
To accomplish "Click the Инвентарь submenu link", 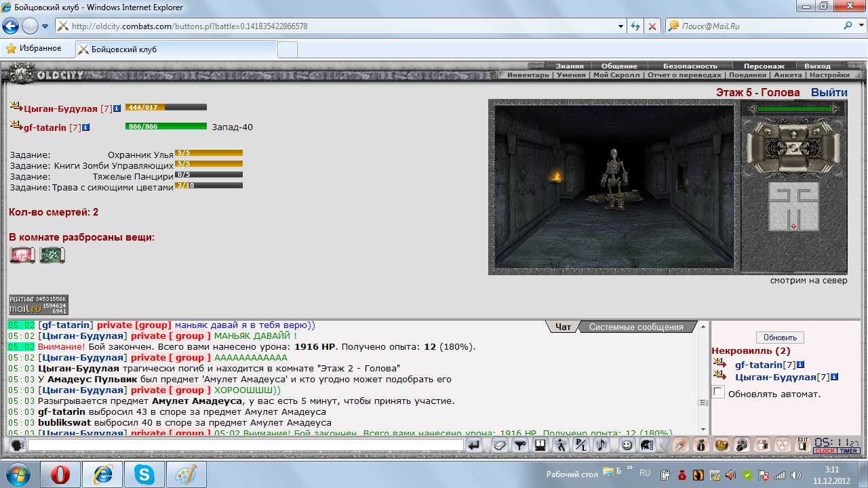I will (x=528, y=75).
